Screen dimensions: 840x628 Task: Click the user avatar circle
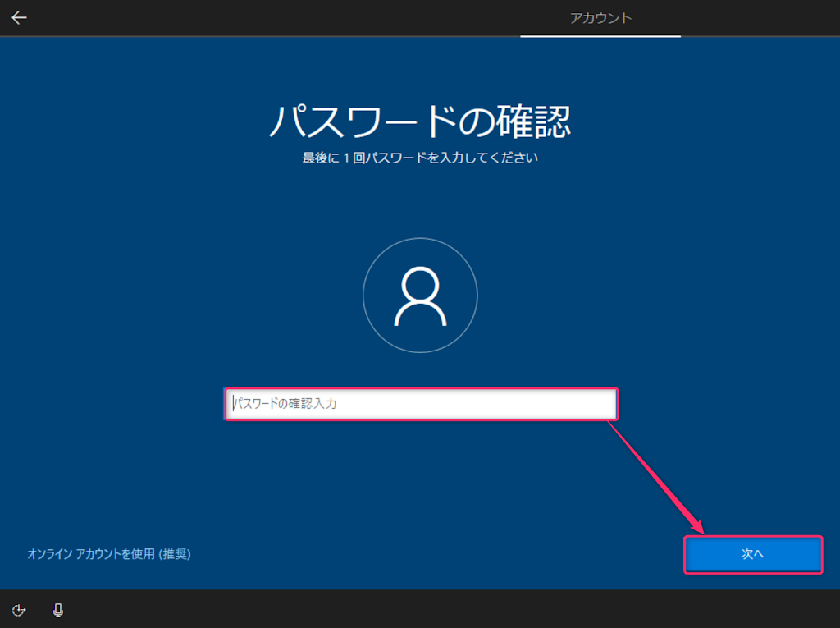pos(420,296)
